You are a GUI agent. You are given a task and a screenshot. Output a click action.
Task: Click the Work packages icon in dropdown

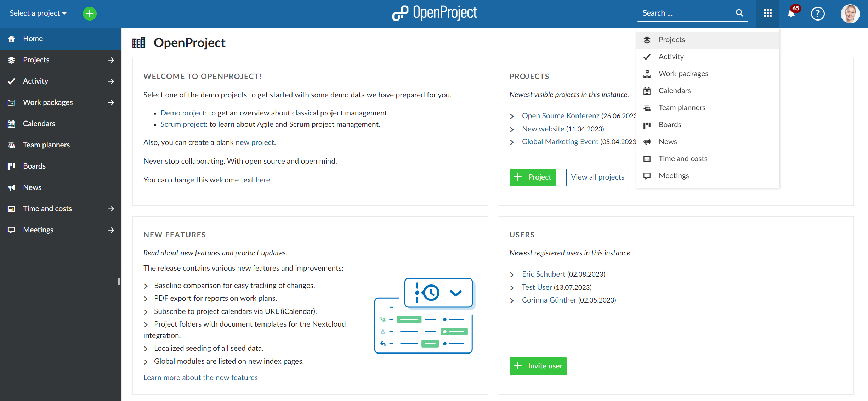[647, 73]
